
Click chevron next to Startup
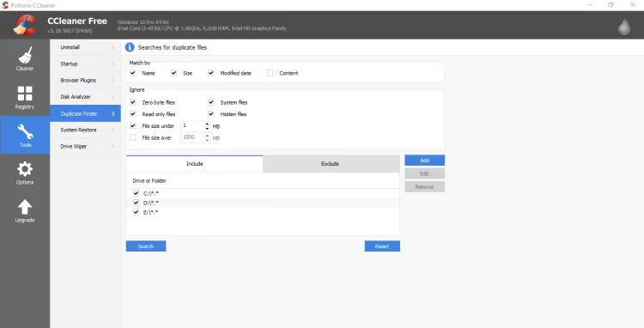(x=112, y=64)
